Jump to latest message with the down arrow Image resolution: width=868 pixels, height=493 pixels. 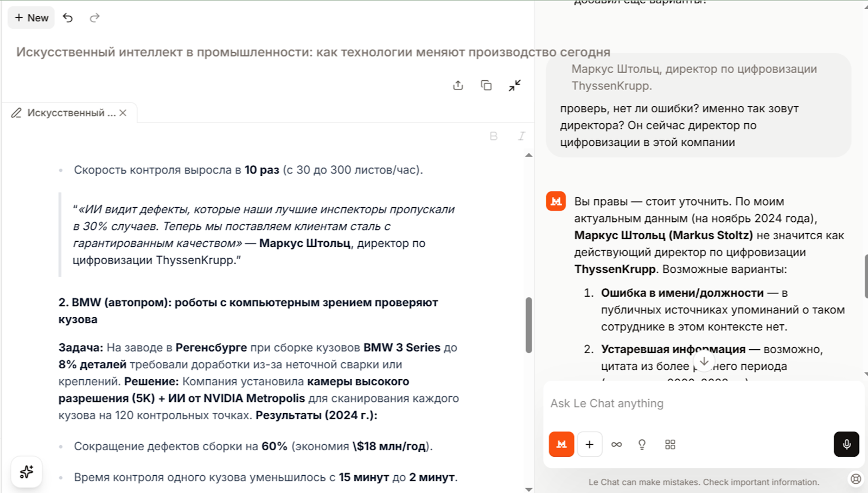[704, 361]
